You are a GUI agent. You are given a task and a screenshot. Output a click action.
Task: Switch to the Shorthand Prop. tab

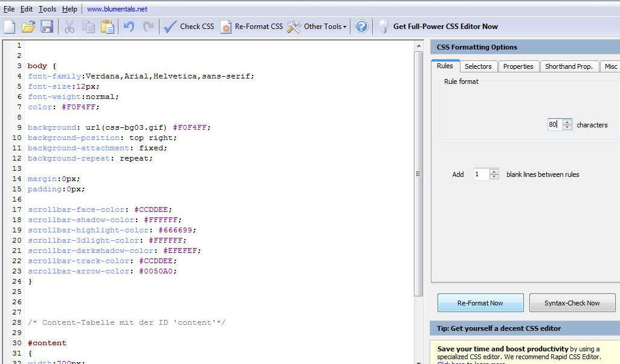pos(569,66)
